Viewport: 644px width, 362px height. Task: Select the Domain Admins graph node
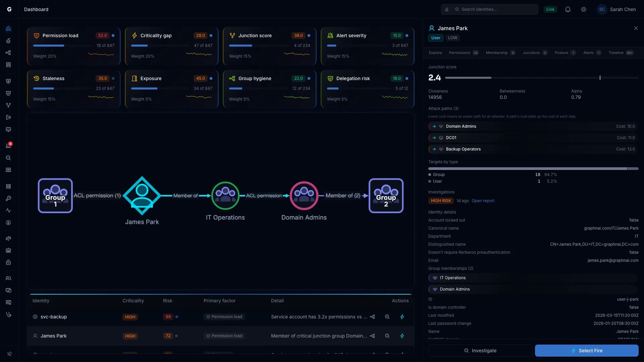304,195
